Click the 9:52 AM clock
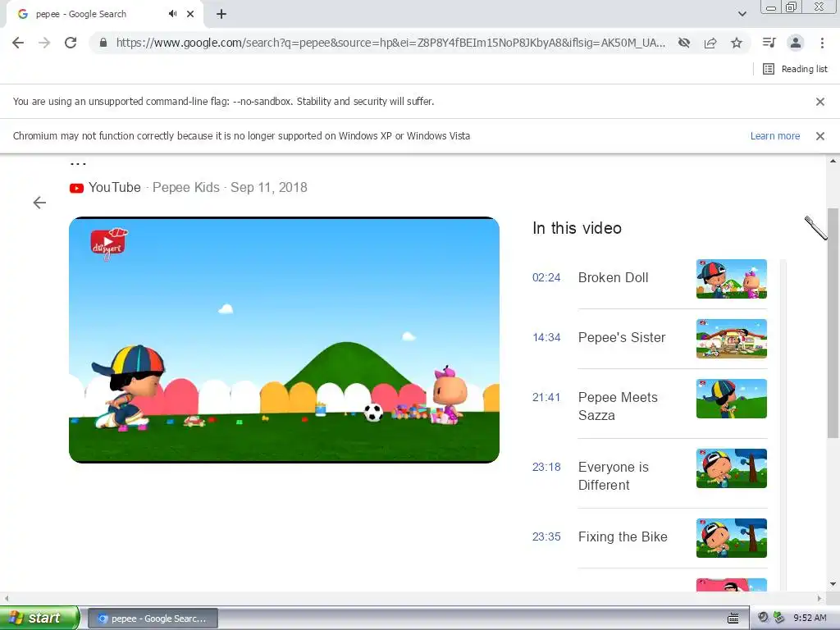 810,619
